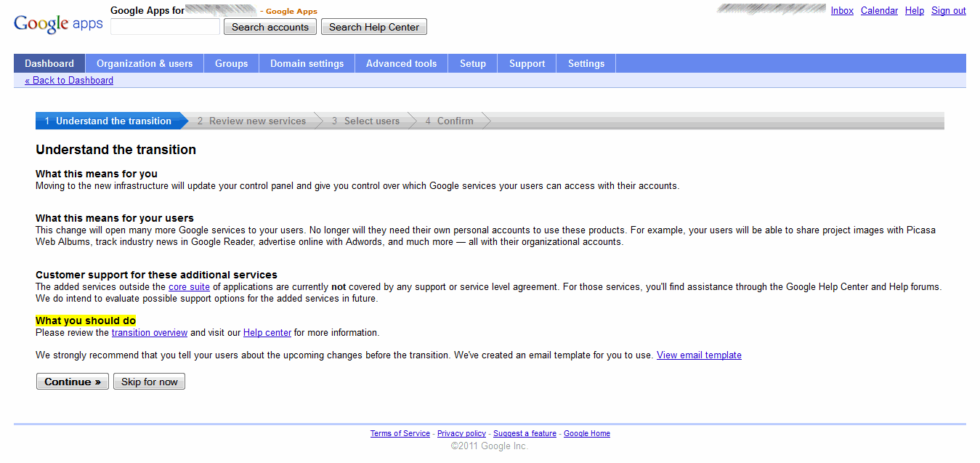Screen dimensions: 980x463
Task: Open the Groups tab
Action: tap(232, 63)
